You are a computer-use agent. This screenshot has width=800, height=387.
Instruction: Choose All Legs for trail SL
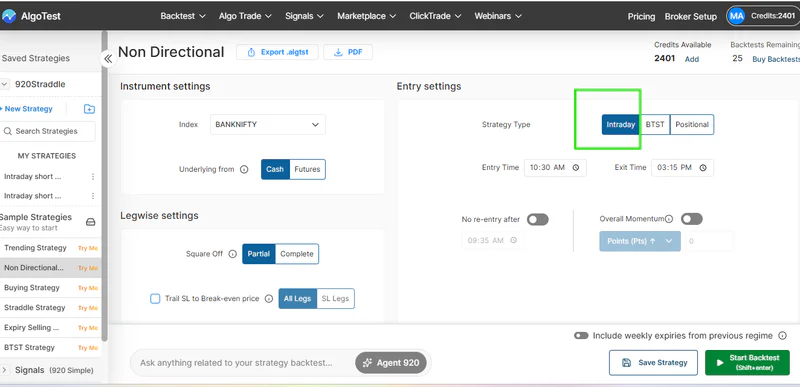click(x=297, y=299)
